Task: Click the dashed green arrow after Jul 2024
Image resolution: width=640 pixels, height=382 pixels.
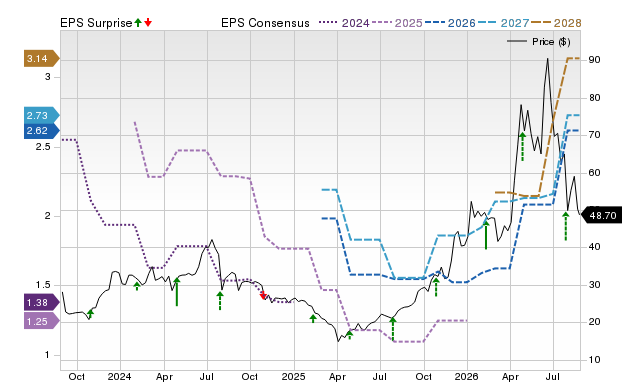Action: [220, 301]
